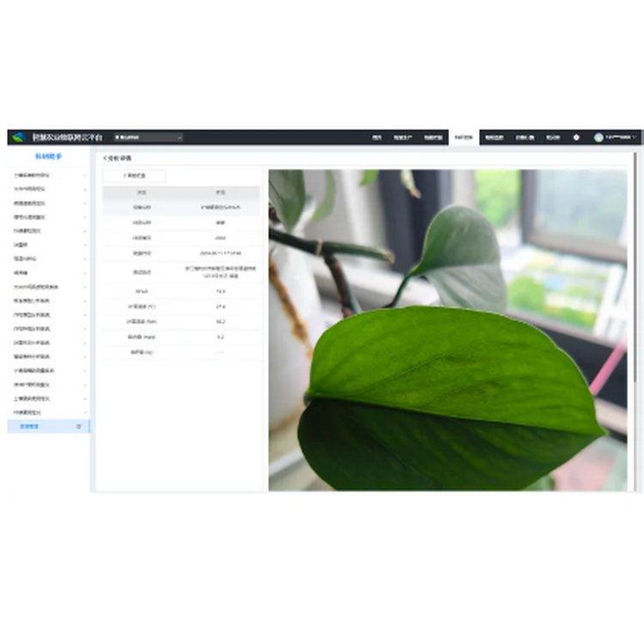Click the gray header row of the data table
Screen dimensions: 644x644
180,192
